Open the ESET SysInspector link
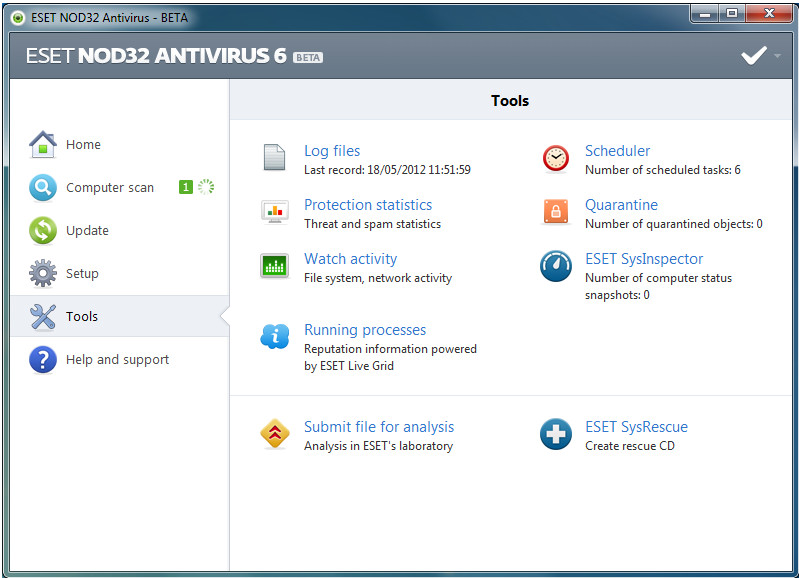This screenshot has width=799, height=578. [644, 259]
